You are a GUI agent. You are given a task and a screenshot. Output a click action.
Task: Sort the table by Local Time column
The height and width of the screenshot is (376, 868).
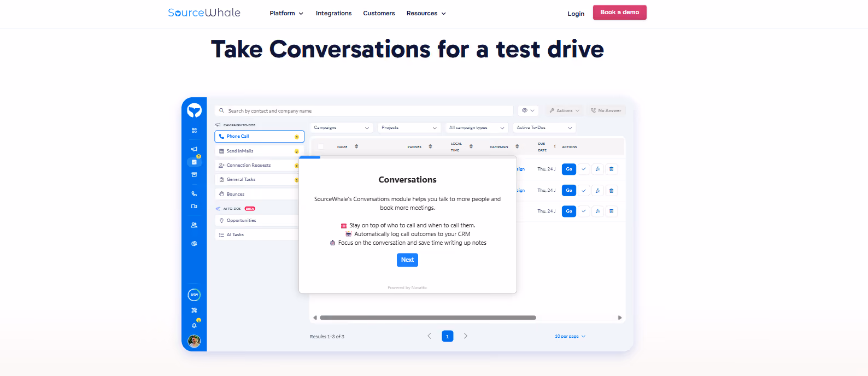(471, 146)
